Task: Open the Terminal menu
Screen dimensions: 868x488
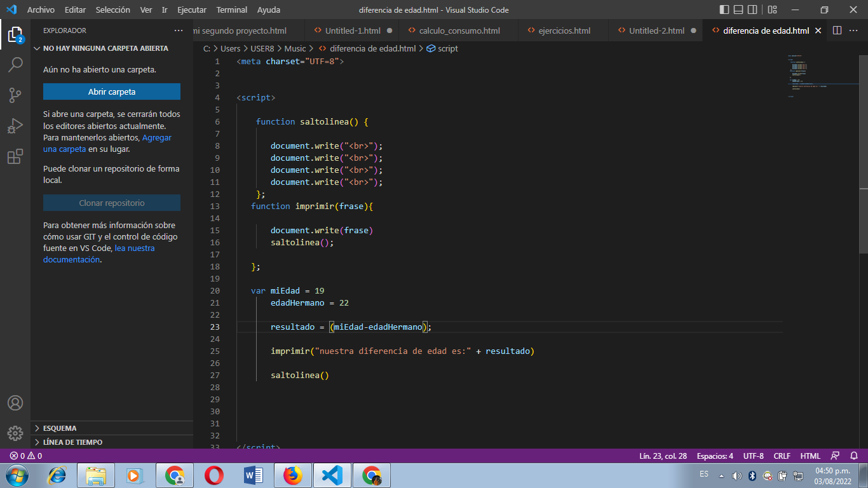Action: (x=232, y=10)
